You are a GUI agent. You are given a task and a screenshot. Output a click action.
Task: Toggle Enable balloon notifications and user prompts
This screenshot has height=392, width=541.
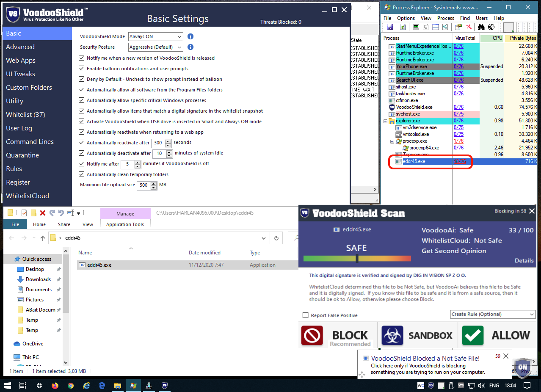[x=82, y=69]
